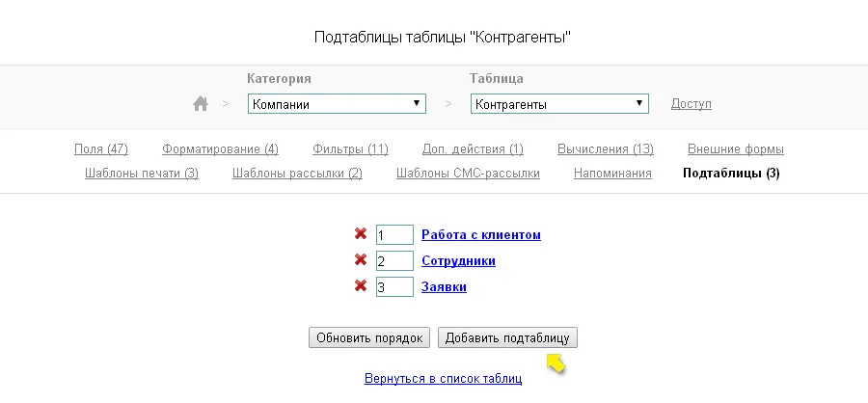Go to Шаблоны СМС-рассылки tab

[x=468, y=174]
